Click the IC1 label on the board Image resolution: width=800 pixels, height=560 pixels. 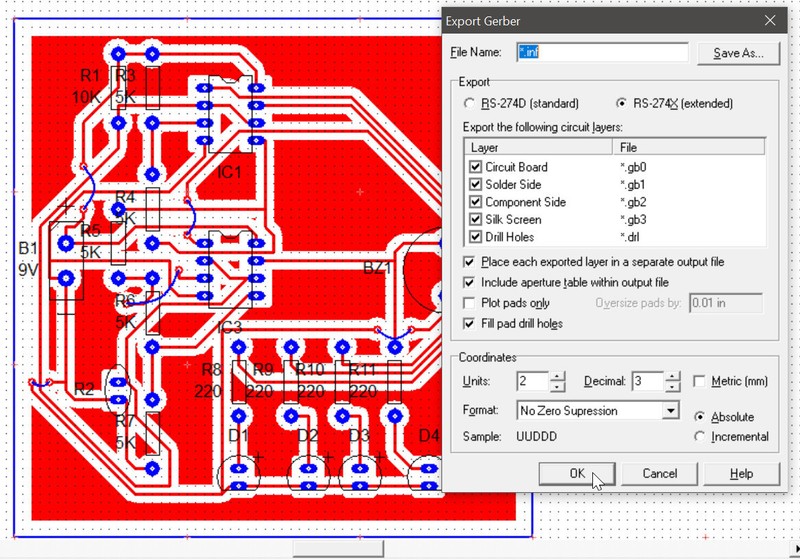229,172
